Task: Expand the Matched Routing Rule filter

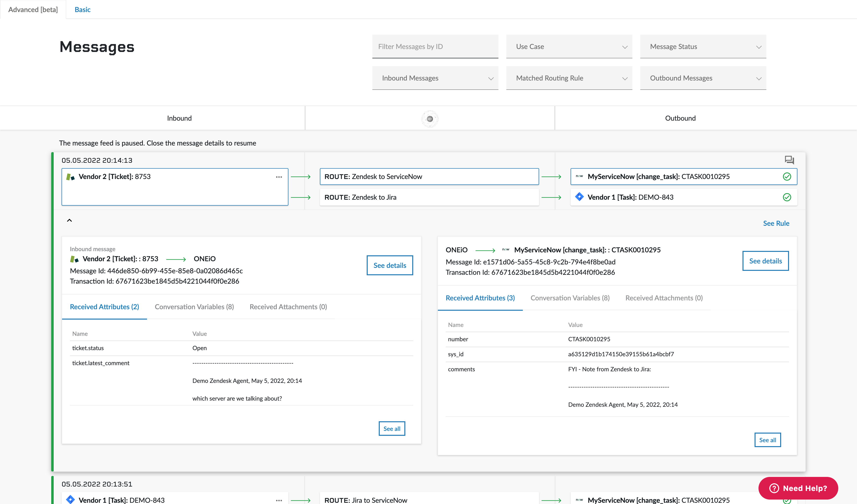Action: tap(569, 78)
